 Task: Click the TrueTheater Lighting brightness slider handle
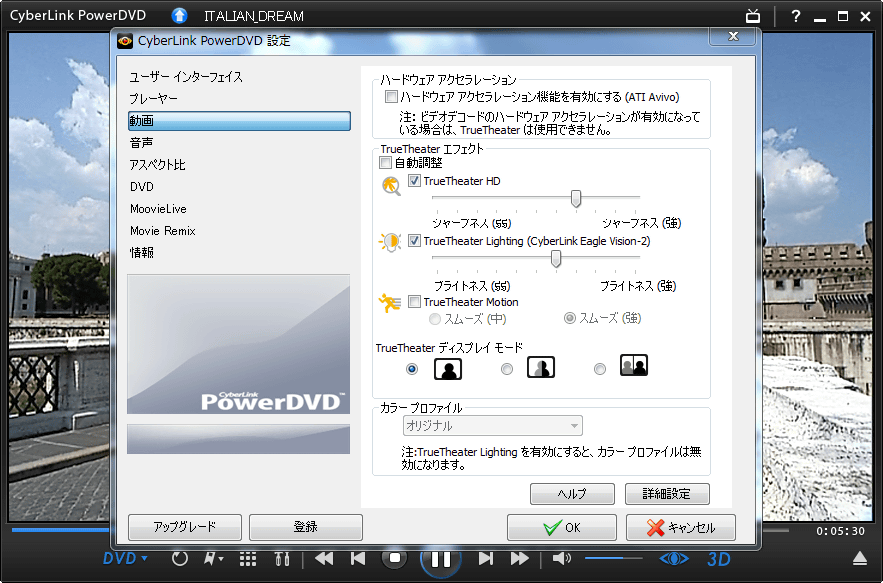[x=556, y=259]
